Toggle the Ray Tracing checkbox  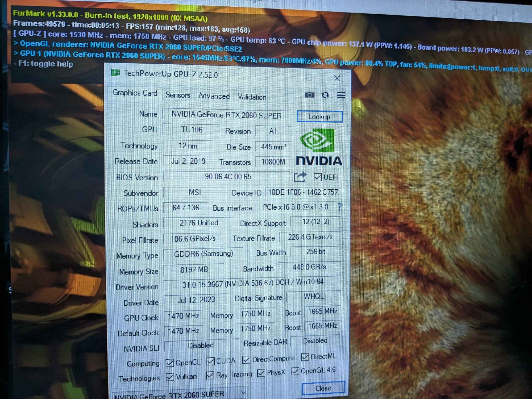210,375
